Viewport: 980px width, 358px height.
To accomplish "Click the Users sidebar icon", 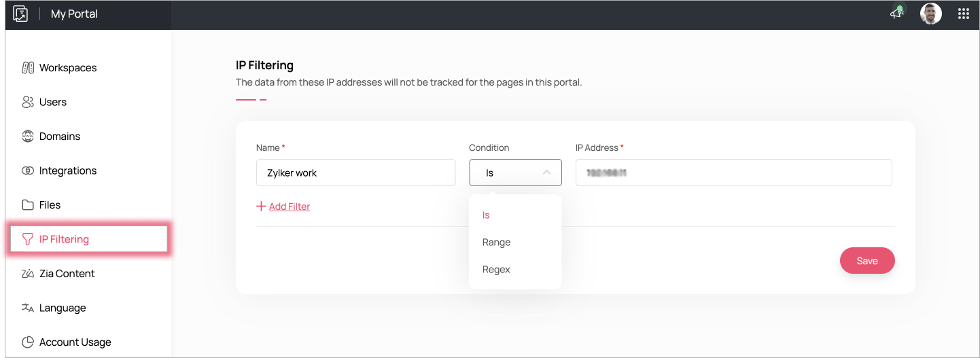I will coord(28,102).
